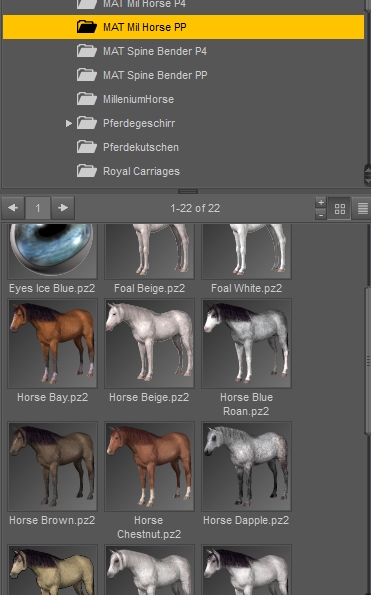Select the MAT Mil Horse PP folder

[183, 27]
